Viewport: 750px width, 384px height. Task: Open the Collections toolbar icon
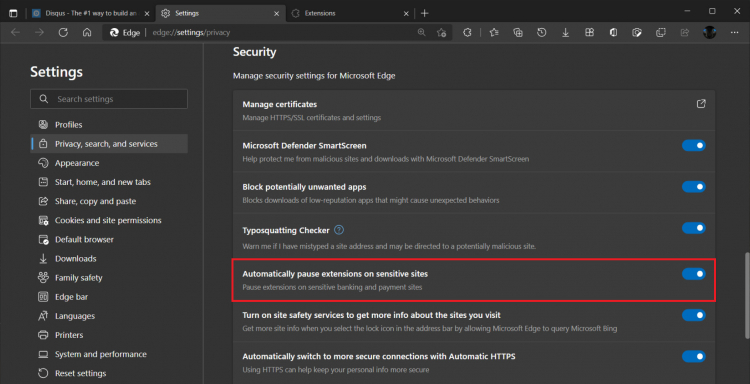coord(518,33)
